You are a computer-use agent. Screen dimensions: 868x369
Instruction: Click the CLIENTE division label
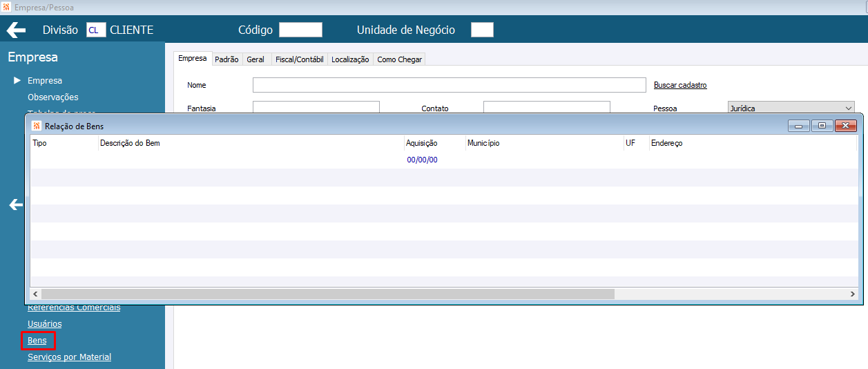[x=132, y=30]
